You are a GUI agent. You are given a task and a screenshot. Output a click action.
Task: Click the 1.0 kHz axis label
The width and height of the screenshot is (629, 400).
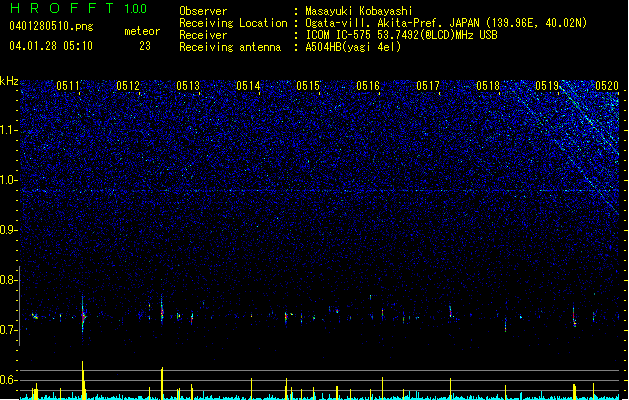coord(9,180)
